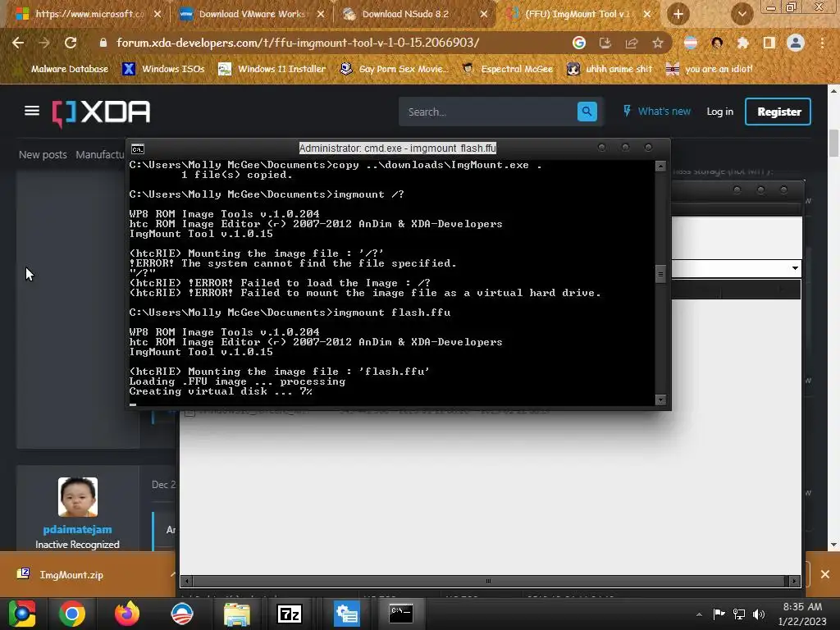Click the blue search magnifier button

click(x=587, y=112)
